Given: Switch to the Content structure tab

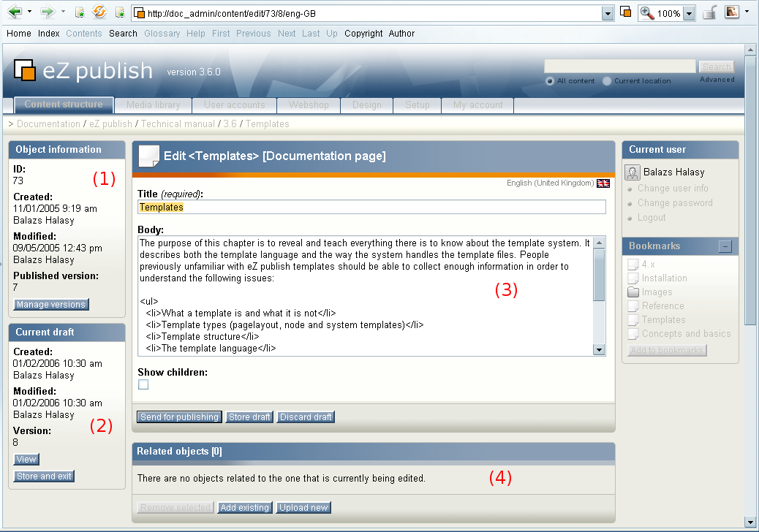Looking at the screenshot, I should (64, 104).
